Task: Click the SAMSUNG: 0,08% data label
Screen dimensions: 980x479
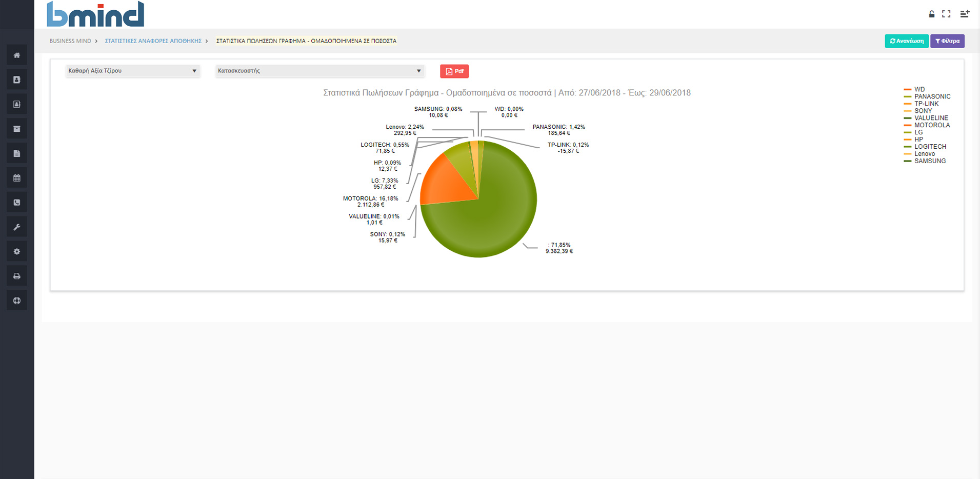Action: (438, 112)
